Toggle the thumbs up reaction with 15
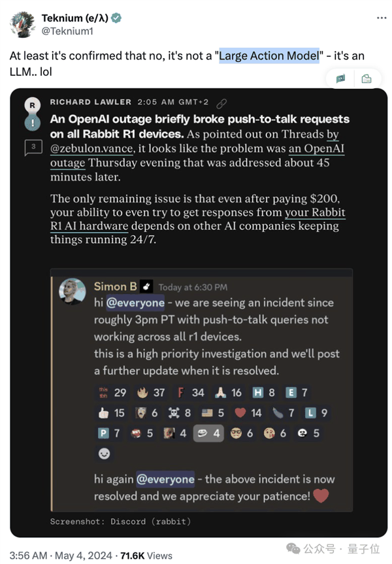The image size is (392, 564). 112,413
